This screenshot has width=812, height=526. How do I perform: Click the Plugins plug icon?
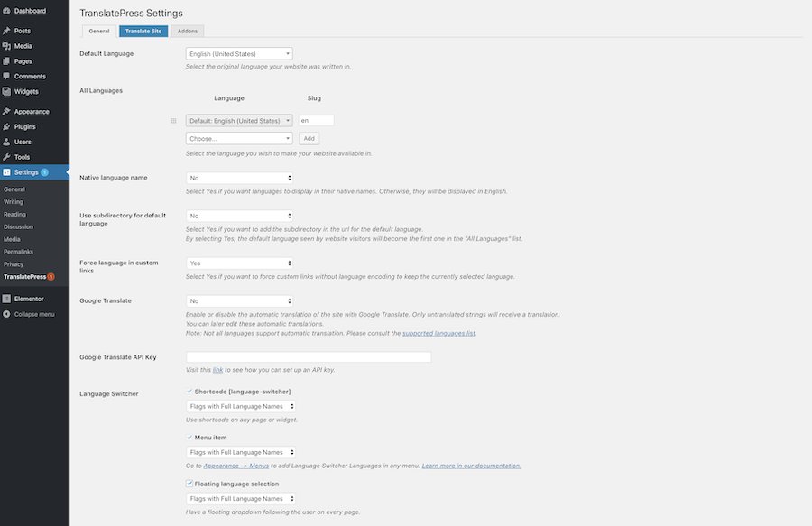(6, 126)
